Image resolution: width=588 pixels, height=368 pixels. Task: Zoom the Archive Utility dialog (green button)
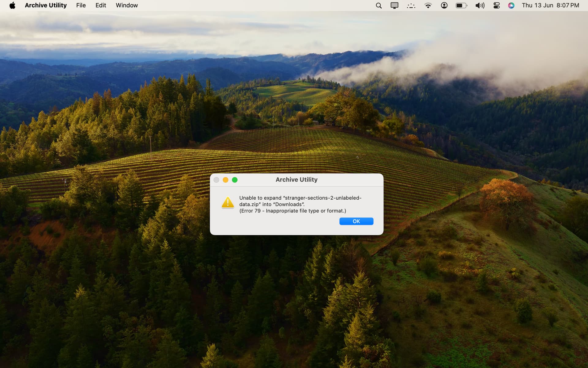click(235, 180)
